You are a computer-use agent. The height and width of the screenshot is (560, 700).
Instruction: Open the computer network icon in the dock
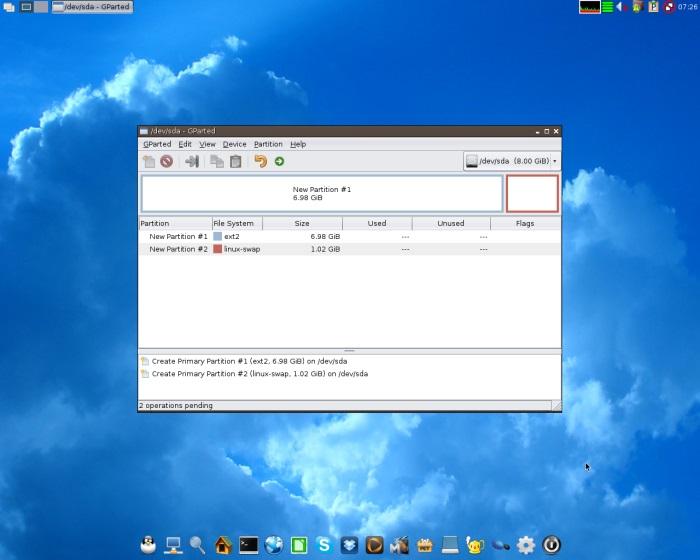click(x=173, y=545)
